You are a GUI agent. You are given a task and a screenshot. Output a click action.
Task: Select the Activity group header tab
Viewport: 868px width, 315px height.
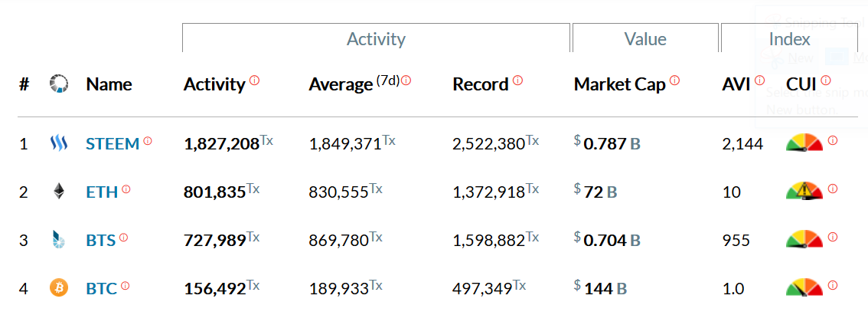376,39
